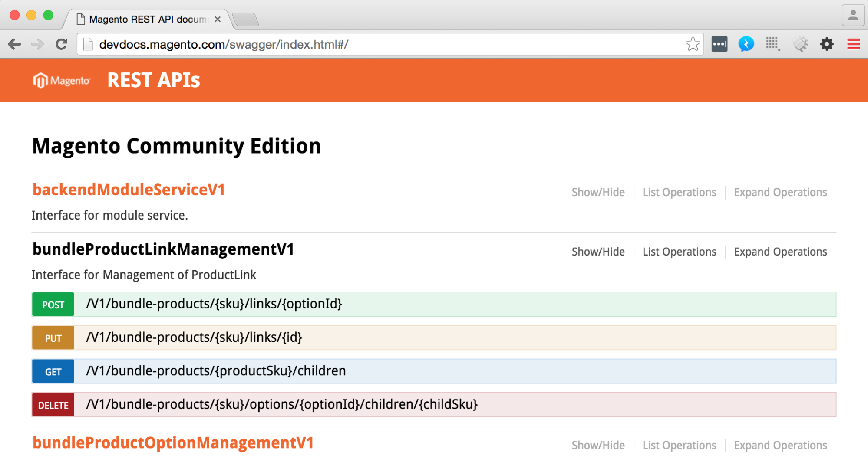Viewport: 868px width, 462px height.
Task: Click the browser forward arrow
Action: tap(38, 44)
